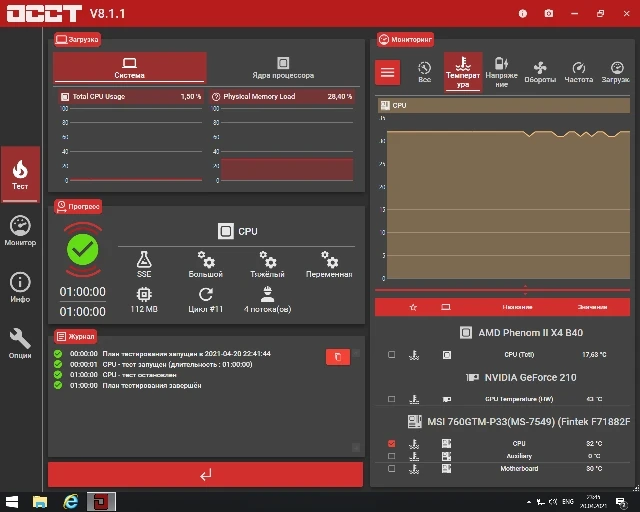This screenshot has width=640, height=512.
Task: Click the graph panel splitter arrows
Action: (x=525, y=290)
